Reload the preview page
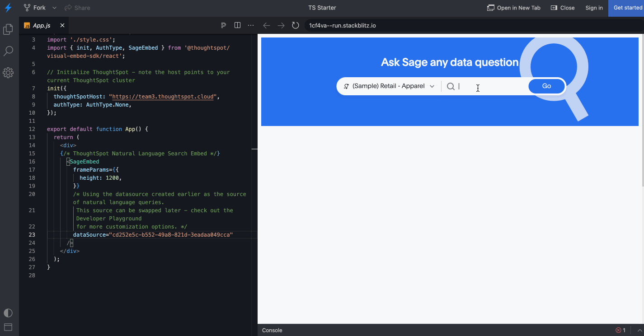Viewport: 644px width, 336px height. [296, 25]
